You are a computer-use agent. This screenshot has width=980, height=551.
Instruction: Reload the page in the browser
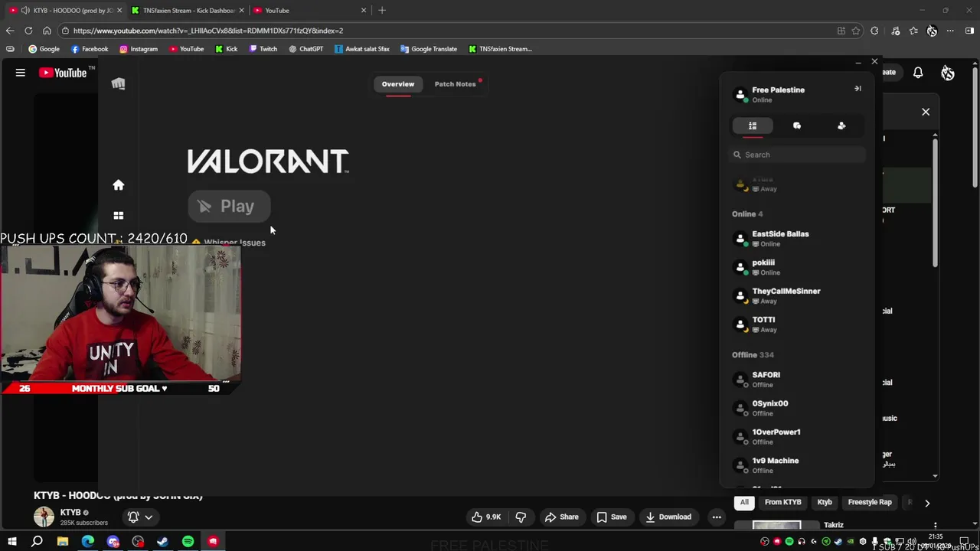click(x=28, y=31)
